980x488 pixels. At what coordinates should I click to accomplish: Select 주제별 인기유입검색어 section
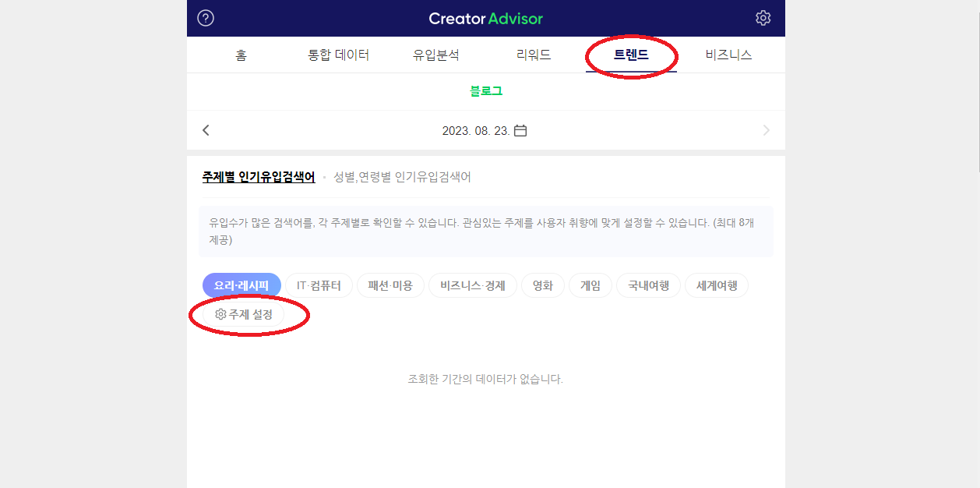coord(259,177)
